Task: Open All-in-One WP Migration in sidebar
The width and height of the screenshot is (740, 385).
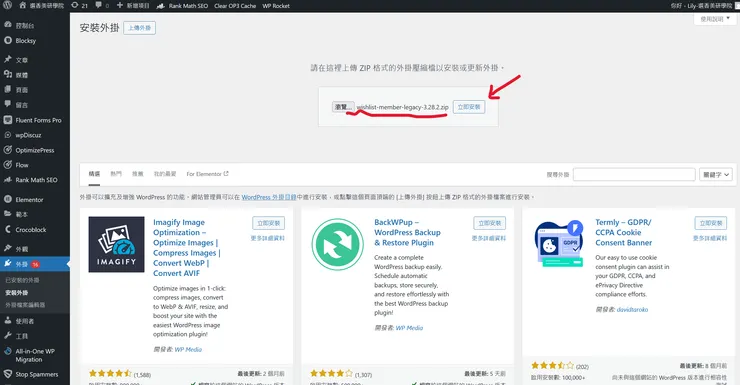Action: point(35,355)
